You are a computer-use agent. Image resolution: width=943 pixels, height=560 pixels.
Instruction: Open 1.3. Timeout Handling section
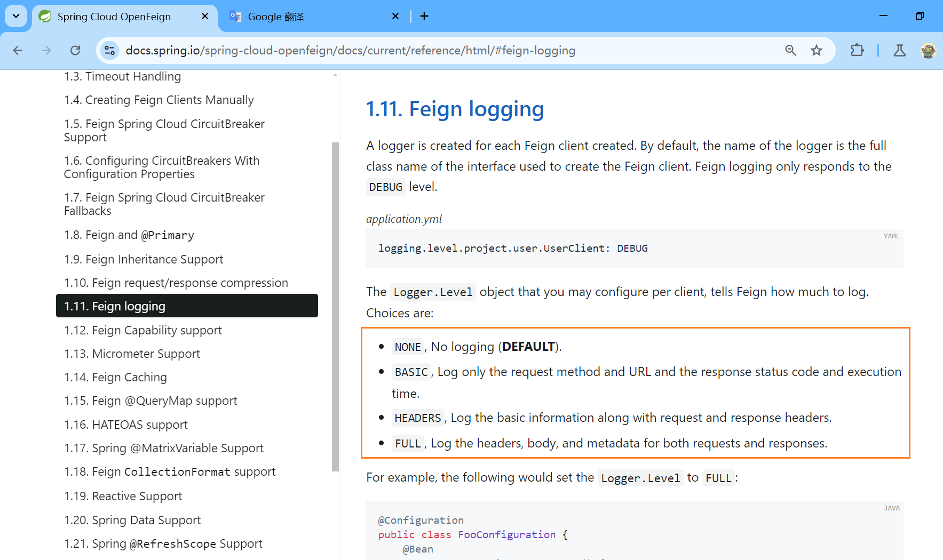point(122,76)
